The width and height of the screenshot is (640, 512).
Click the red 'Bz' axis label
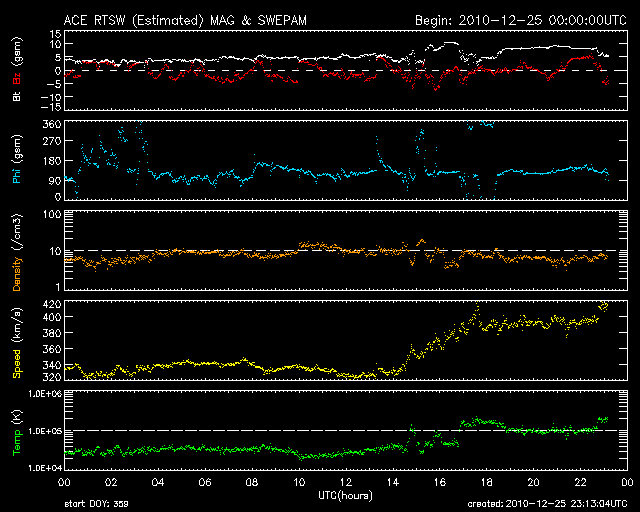point(17,79)
